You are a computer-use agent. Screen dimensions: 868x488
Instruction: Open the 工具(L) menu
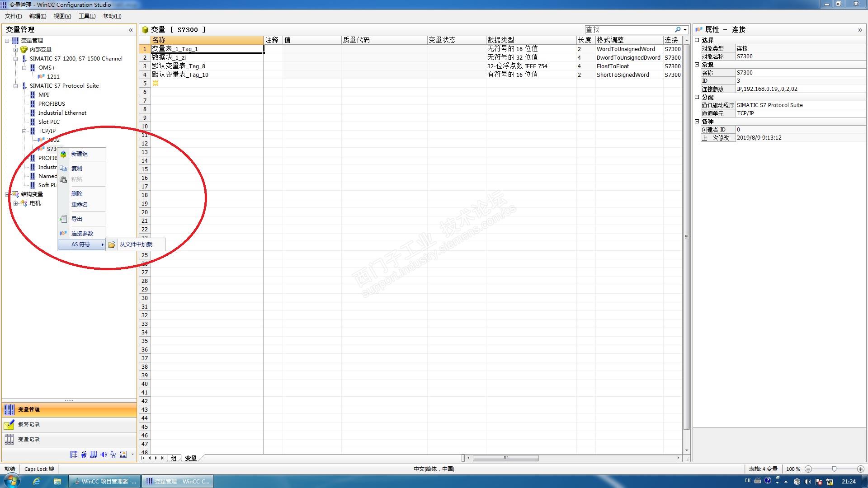pyautogui.click(x=87, y=16)
